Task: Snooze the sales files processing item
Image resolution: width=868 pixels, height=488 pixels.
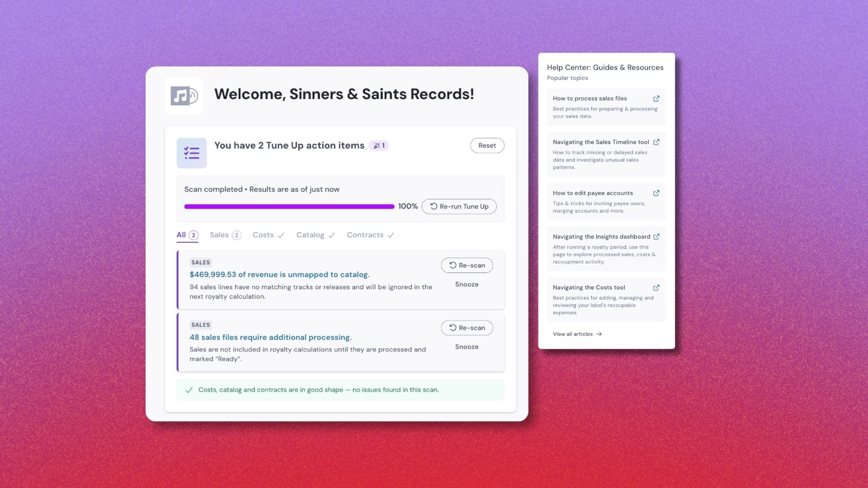Action: point(467,347)
